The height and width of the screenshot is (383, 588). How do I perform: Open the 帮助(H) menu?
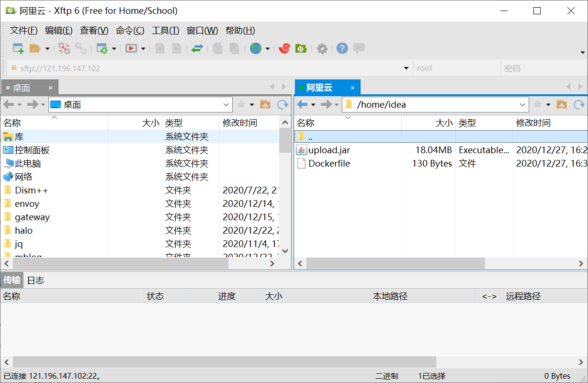click(240, 31)
